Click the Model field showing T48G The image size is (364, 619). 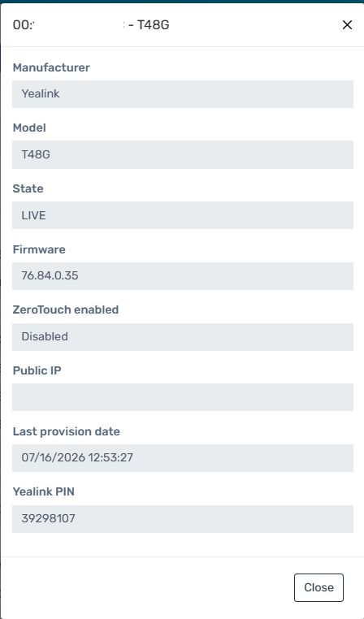[x=182, y=154]
